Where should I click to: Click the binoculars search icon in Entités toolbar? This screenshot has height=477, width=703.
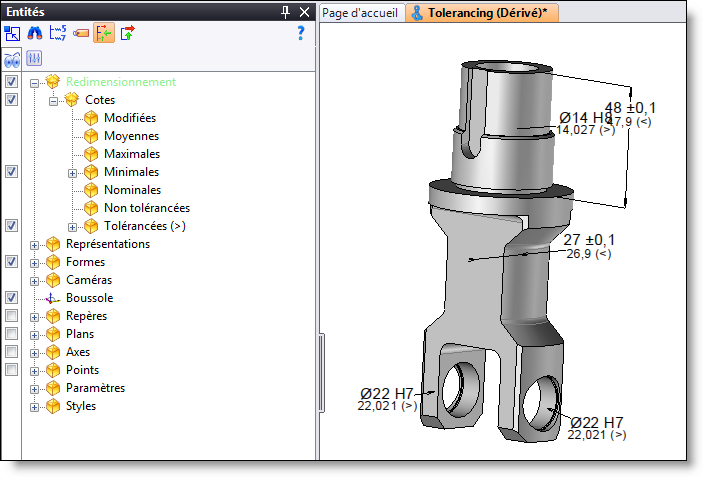tap(35, 33)
